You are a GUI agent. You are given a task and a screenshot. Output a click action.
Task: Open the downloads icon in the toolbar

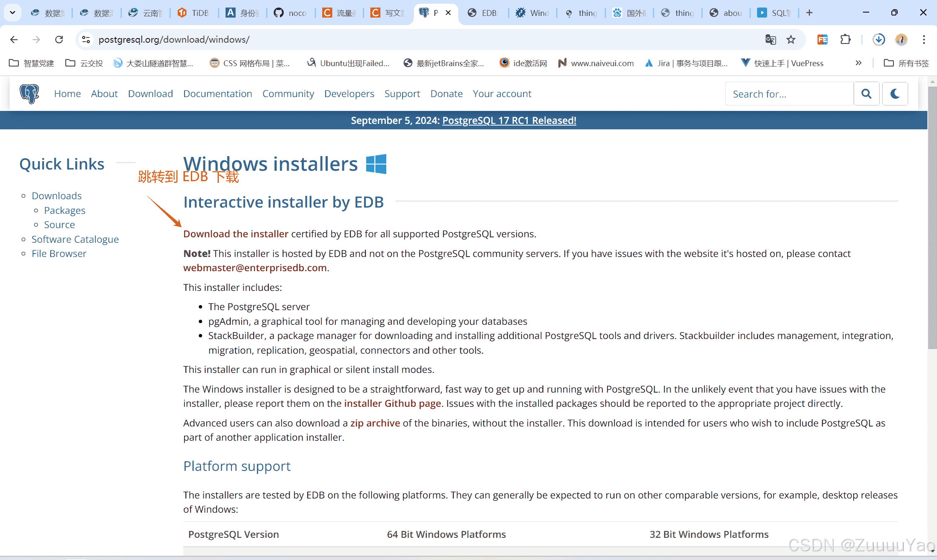[x=879, y=39]
